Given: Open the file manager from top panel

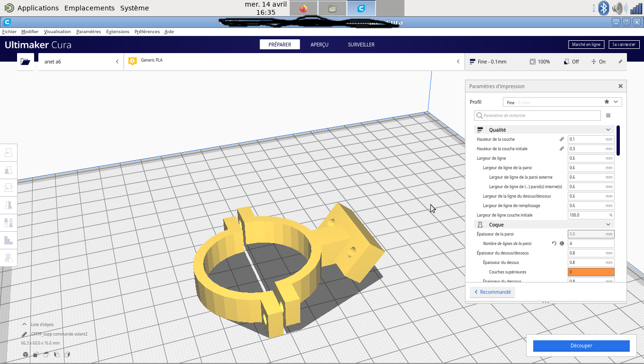Looking at the screenshot, I should tap(332, 9).
